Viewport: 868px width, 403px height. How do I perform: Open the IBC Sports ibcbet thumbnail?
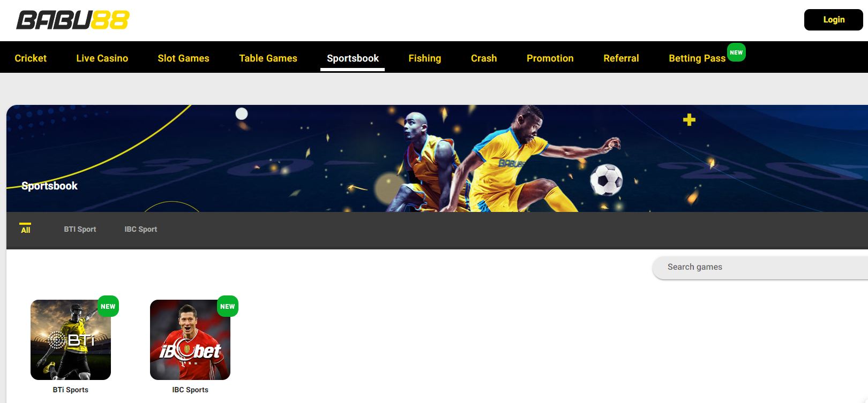190,340
